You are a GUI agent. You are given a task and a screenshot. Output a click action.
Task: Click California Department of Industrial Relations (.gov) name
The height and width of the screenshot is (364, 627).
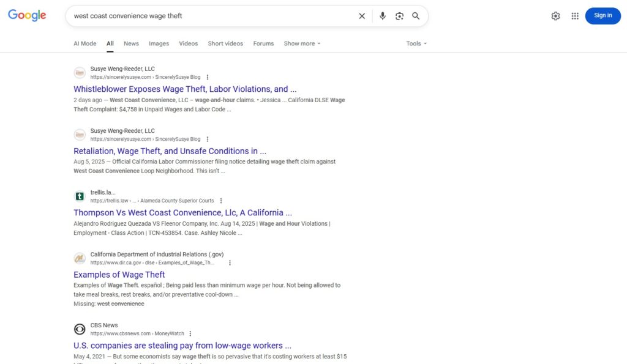(157, 254)
